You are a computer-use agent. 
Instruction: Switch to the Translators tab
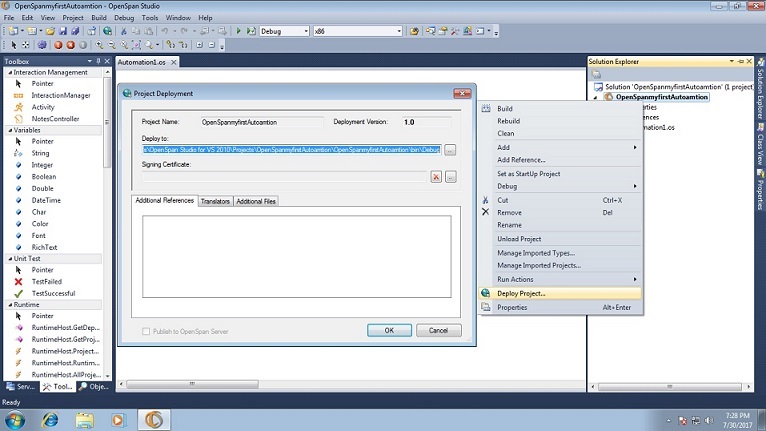[215, 201]
